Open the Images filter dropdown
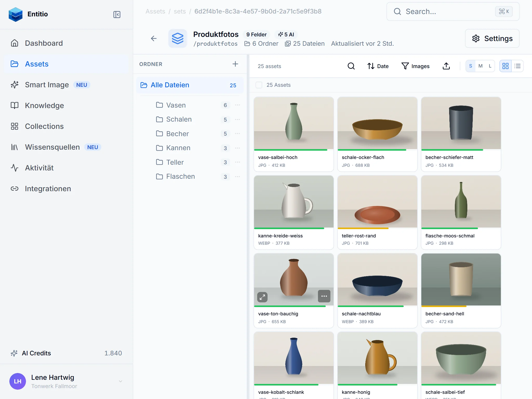The image size is (532, 399). [415, 66]
